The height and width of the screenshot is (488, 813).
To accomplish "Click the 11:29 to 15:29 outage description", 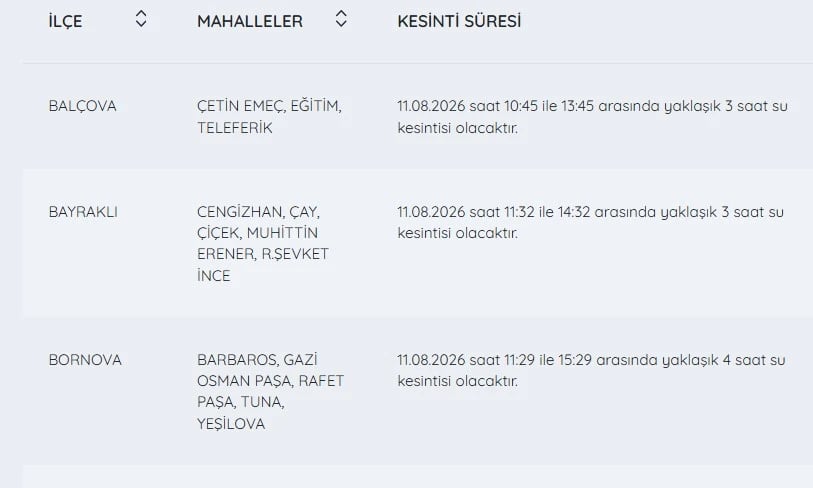I will (592, 370).
